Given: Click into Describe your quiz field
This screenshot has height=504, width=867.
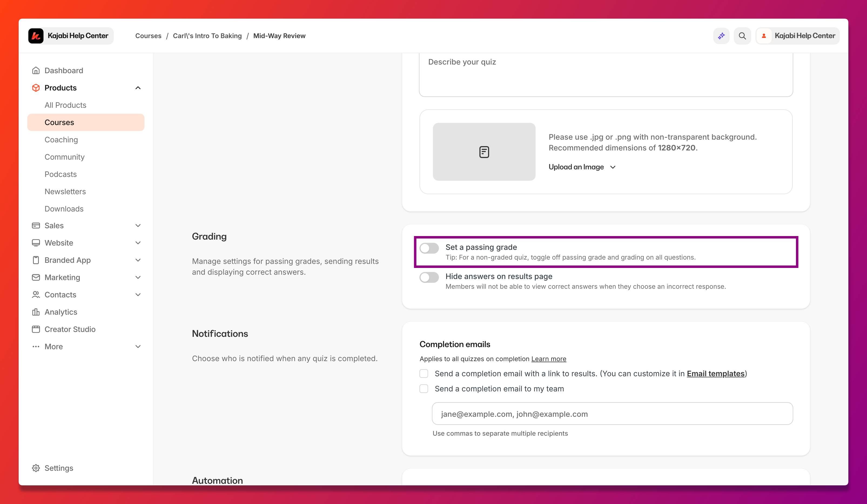Looking at the screenshot, I should pos(606,75).
